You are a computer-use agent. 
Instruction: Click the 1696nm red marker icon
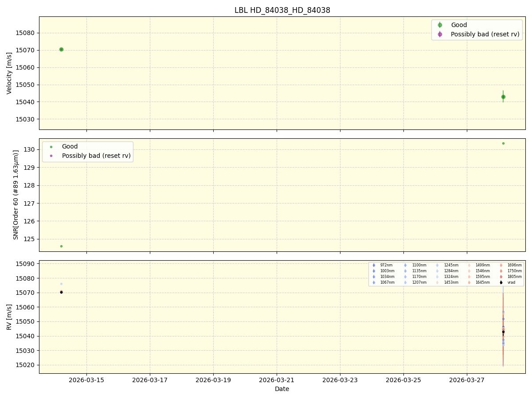tap(501, 266)
